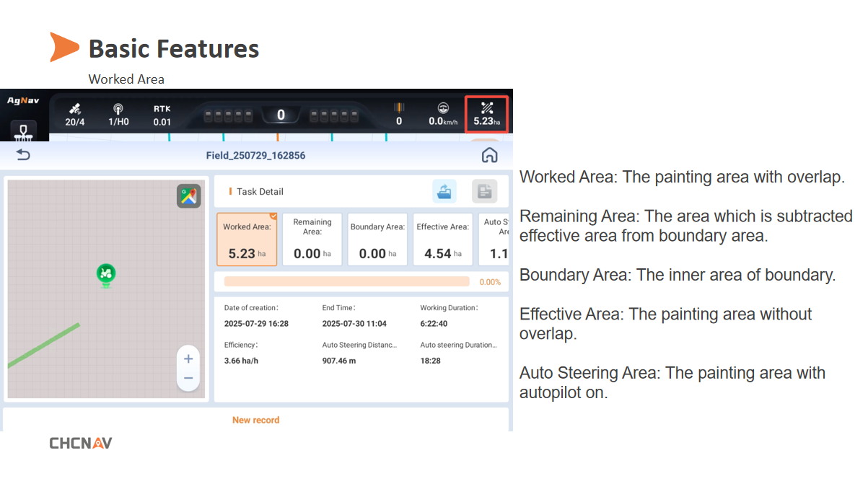Select the Worked Area card

point(247,239)
